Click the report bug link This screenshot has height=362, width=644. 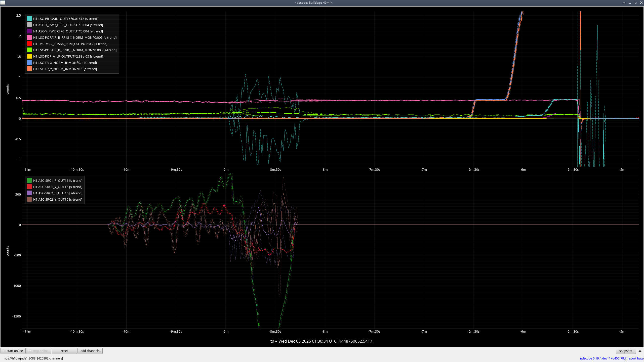[x=635, y=358]
